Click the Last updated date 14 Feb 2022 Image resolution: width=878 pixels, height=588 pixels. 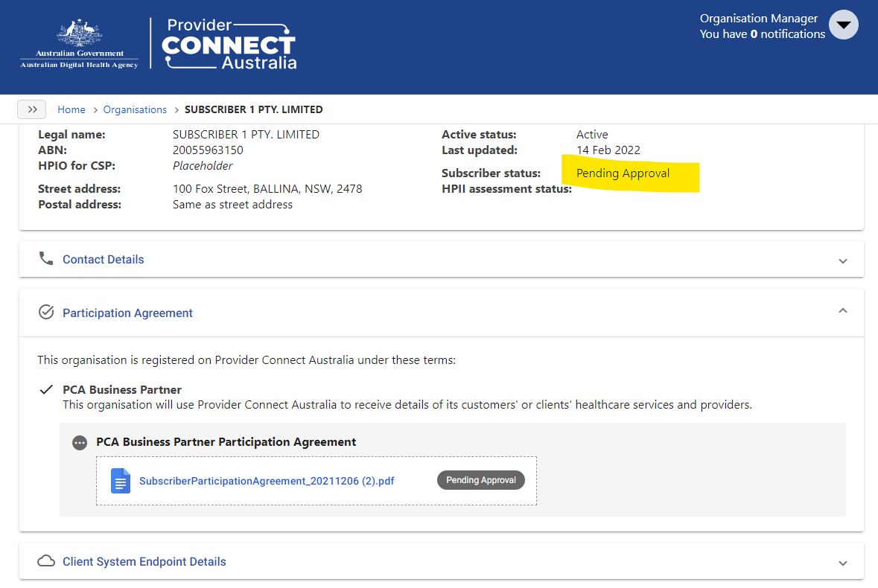[x=608, y=150]
